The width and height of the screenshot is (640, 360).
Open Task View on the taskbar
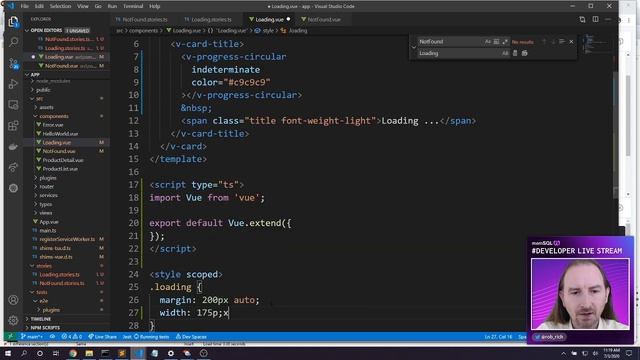56,353
